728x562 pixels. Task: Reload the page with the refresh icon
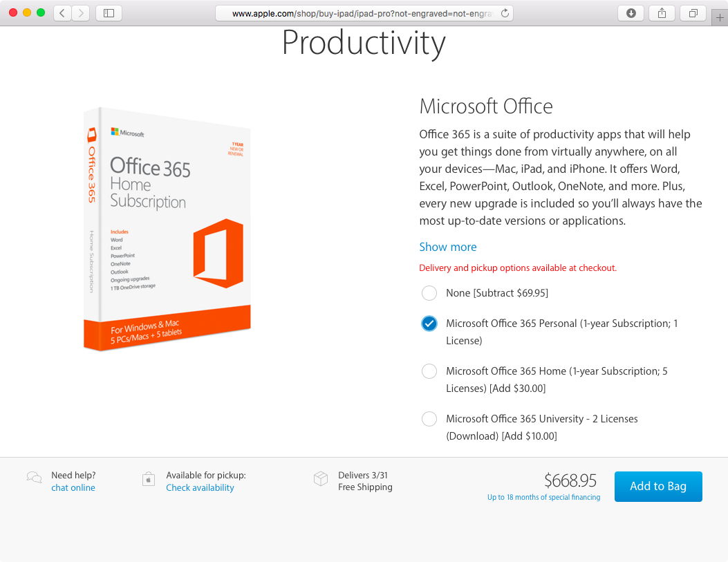tap(505, 13)
